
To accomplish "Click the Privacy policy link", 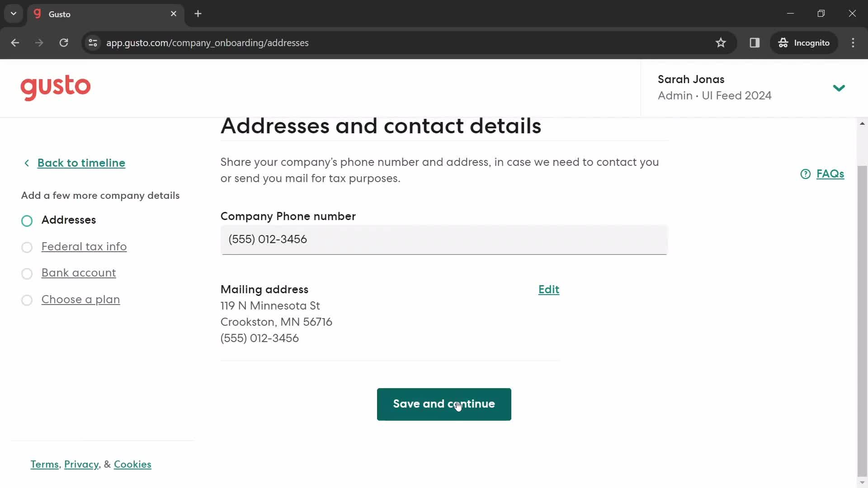I will (82, 464).
